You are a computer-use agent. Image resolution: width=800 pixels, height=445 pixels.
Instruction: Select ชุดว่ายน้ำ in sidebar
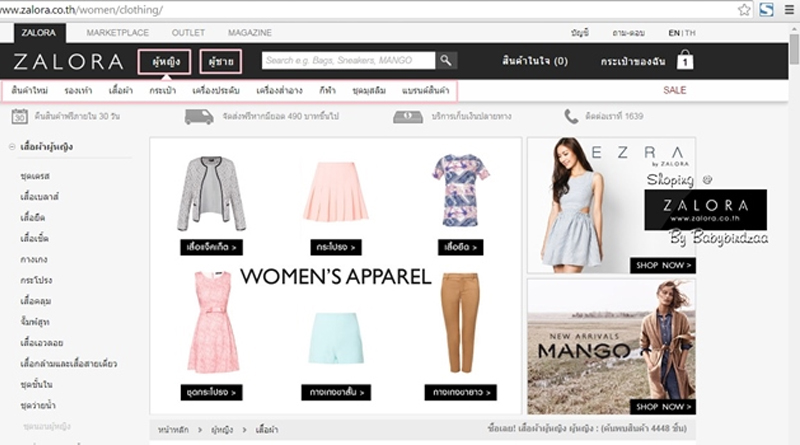coord(38,405)
